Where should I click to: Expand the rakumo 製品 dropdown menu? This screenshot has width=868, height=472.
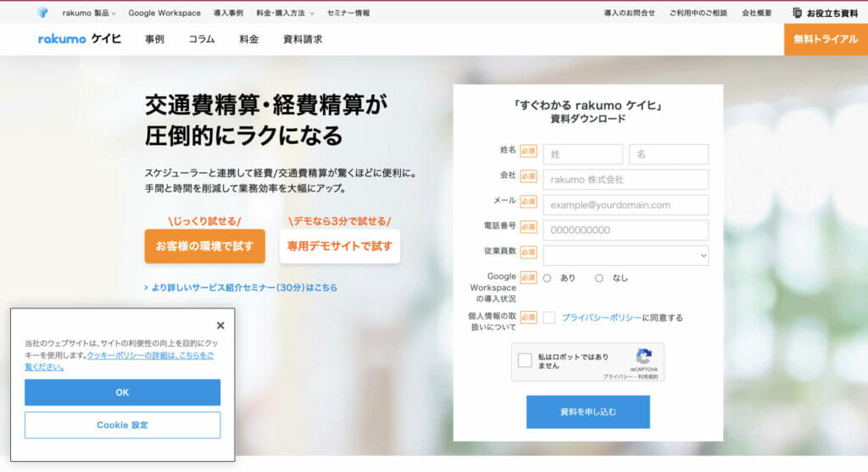coord(88,13)
